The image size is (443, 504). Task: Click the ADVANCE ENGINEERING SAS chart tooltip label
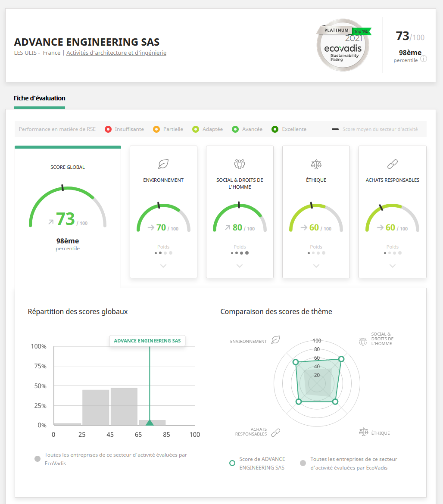(147, 341)
